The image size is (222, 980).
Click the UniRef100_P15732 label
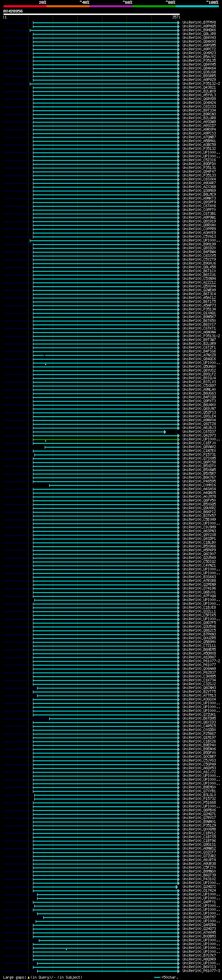tap(199, 799)
